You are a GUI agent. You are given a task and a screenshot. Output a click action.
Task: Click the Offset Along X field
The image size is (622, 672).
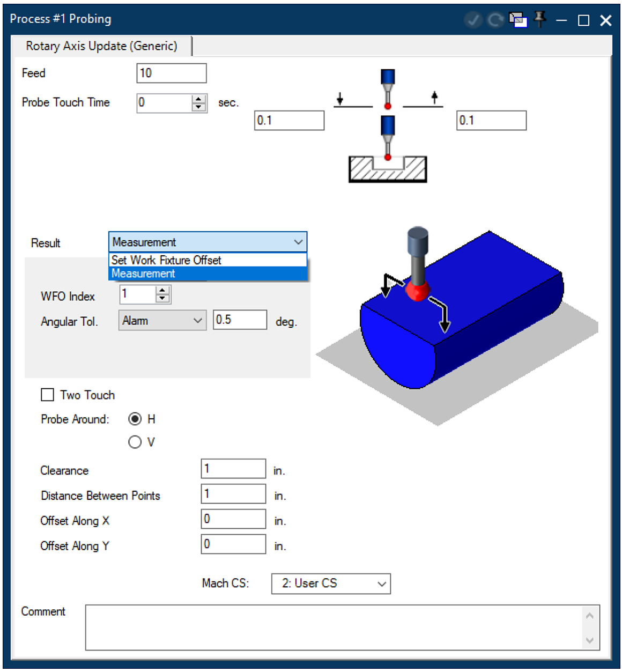click(234, 519)
